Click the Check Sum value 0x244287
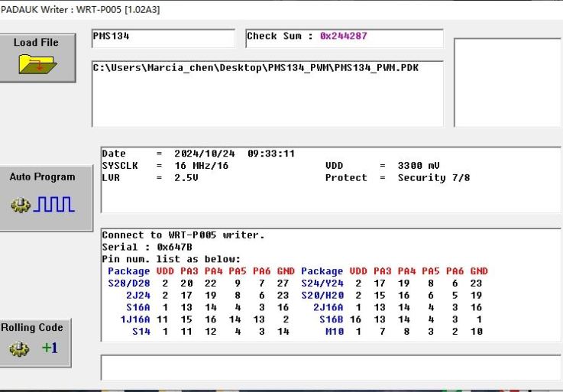Image resolution: width=563 pixels, height=392 pixels. click(343, 36)
